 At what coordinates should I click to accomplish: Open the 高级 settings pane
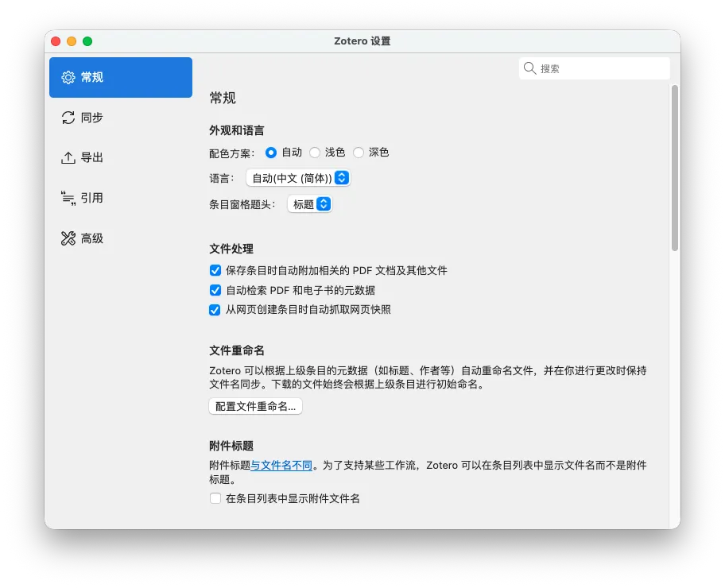click(121, 238)
